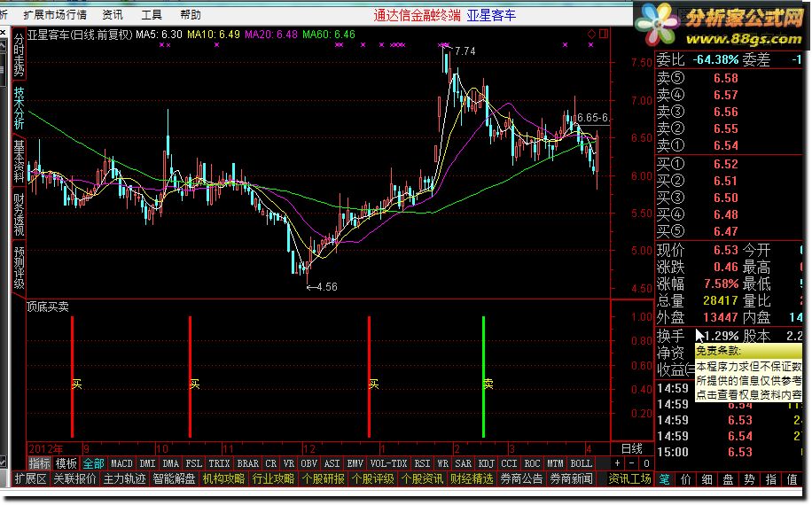Switch to the 技术分析 side tab

click(x=19, y=107)
